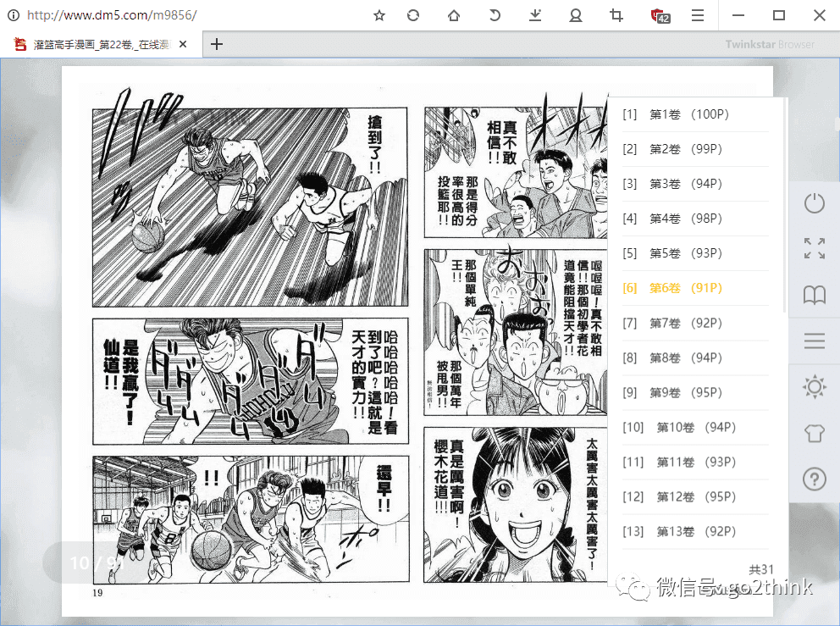Screen dimensions: 840x626
Task: Open volume 第10卷 (94P)
Action: (695, 428)
